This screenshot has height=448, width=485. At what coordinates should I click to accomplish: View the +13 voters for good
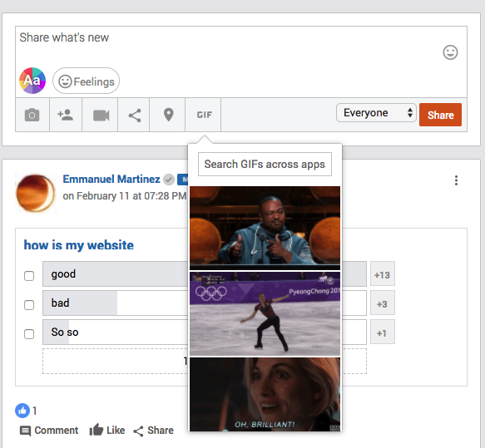(x=383, y=273)
